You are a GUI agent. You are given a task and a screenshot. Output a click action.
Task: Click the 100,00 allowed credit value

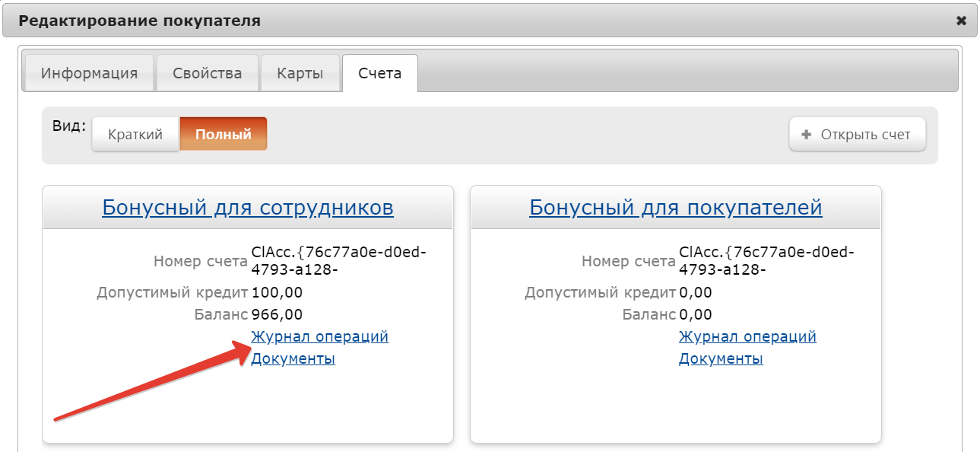[277, 292]
